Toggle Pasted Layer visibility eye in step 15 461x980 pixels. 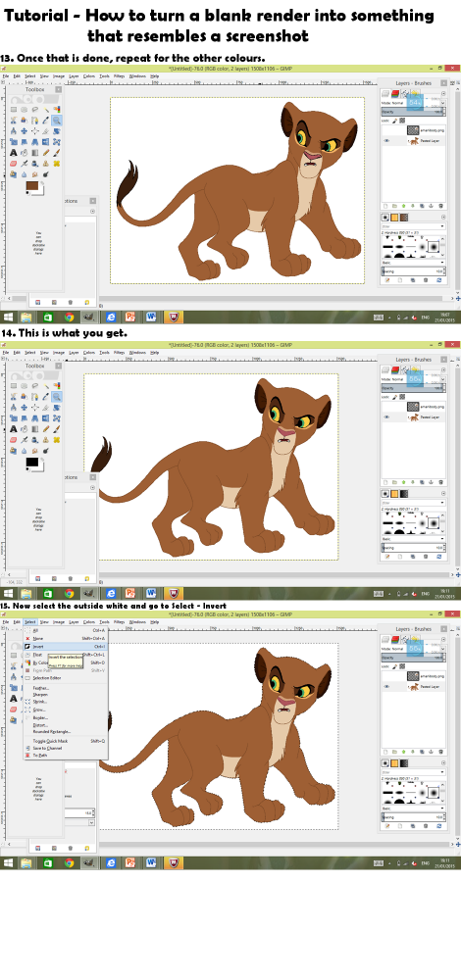(386, 686)
